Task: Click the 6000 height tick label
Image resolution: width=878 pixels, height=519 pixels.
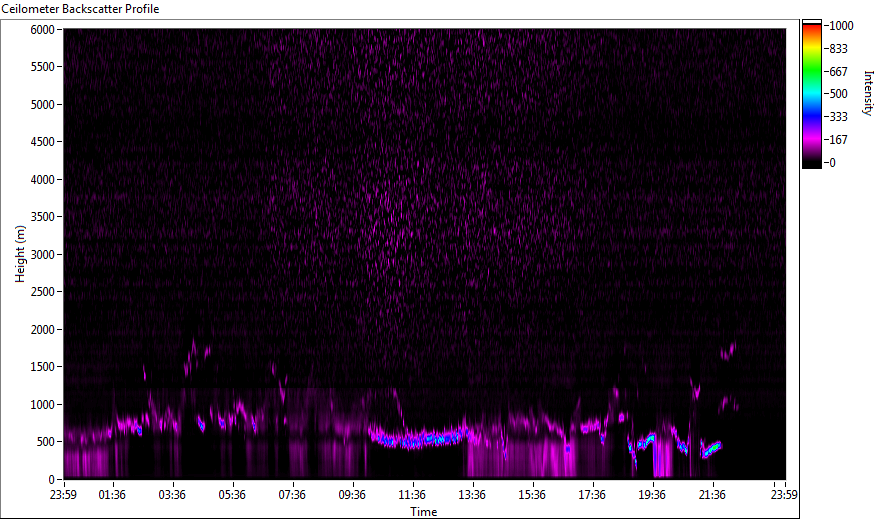Action: tap(43, 30)
